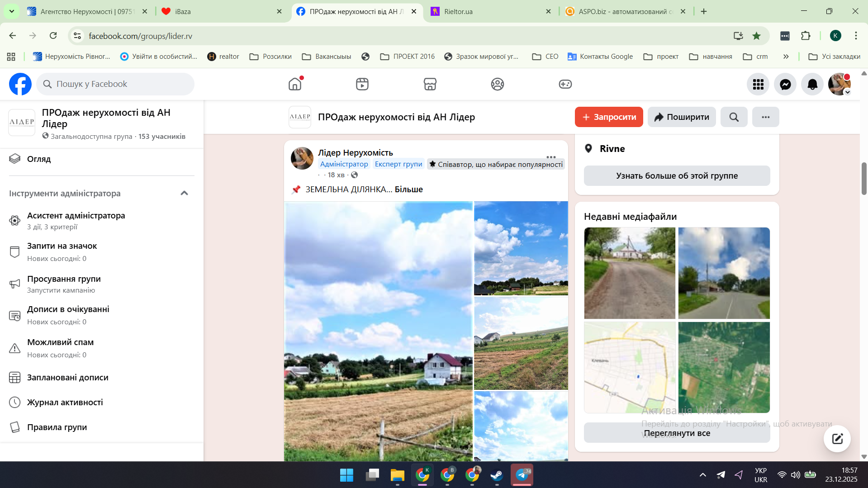Open the Facebook apps grid menu
This screenshot has width=868, height=488.
pos(758,84)
